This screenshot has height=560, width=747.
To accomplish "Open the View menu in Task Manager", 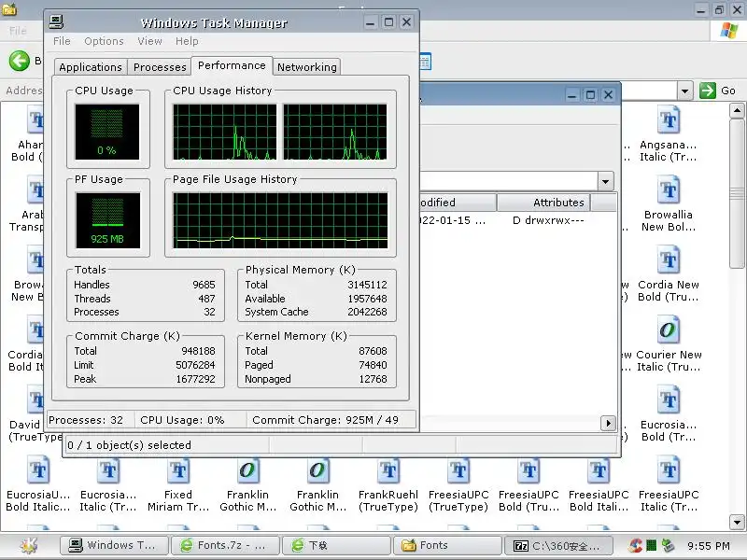I will (x=149, y=41).
